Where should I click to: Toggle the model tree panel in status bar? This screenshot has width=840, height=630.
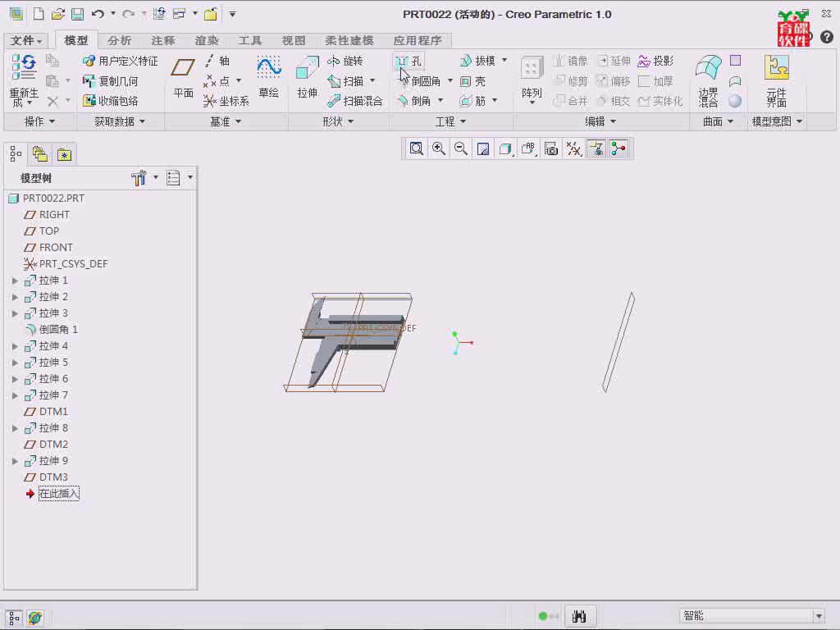(x=14, y=618)
